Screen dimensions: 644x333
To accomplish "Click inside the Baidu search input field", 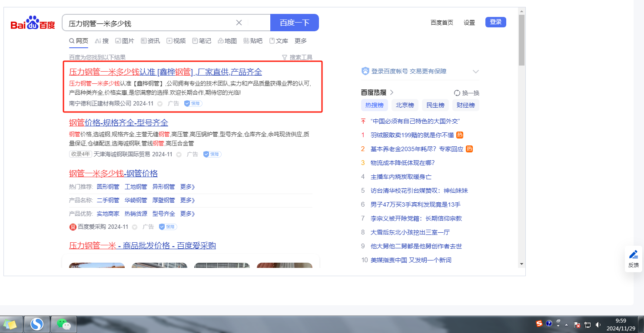I will 148,23.
